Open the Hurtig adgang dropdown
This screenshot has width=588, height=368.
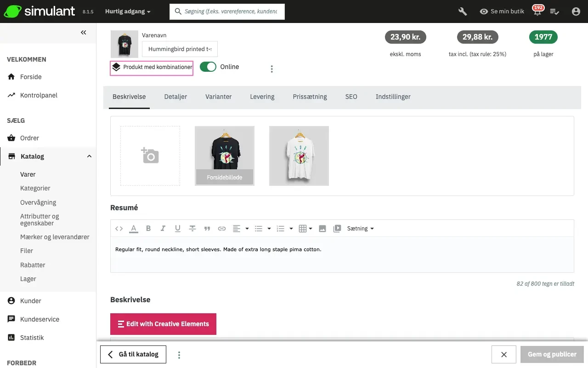128,11
